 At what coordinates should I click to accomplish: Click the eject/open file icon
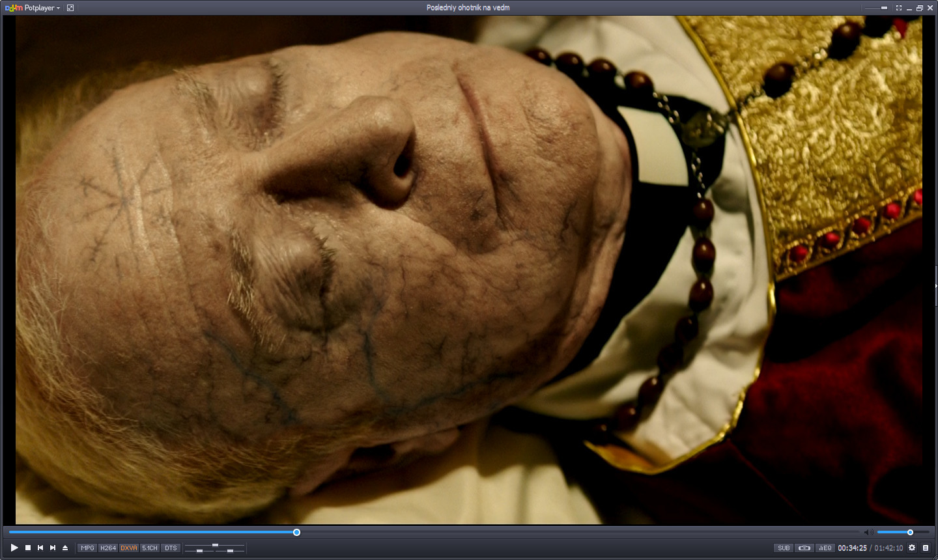pyautogui.click(x=65, y=548)
